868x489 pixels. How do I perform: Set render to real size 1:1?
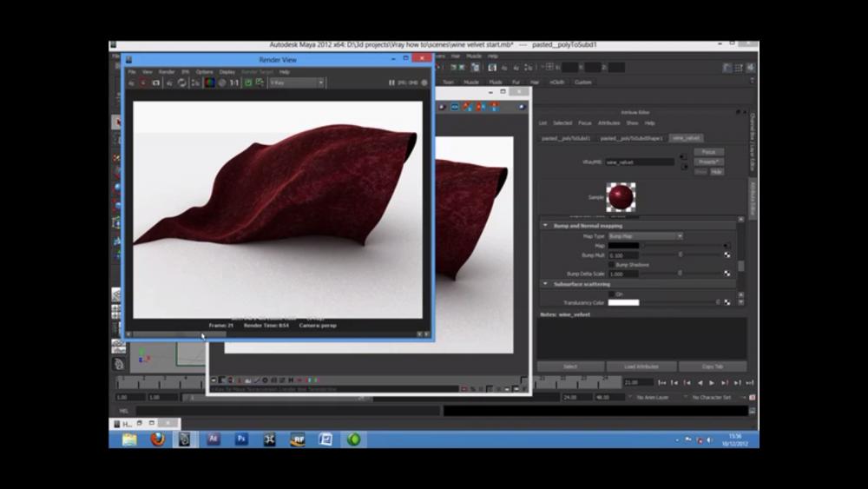pos(233,83)
